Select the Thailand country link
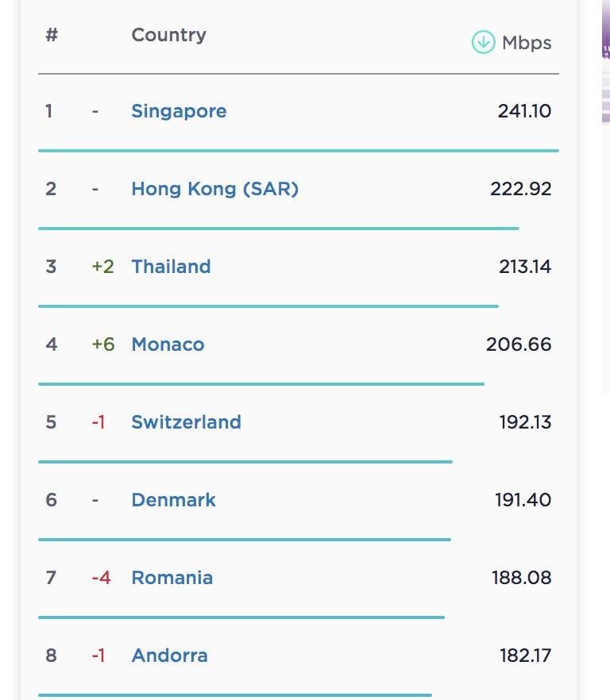The image size is (610, 700). (171, 267)
